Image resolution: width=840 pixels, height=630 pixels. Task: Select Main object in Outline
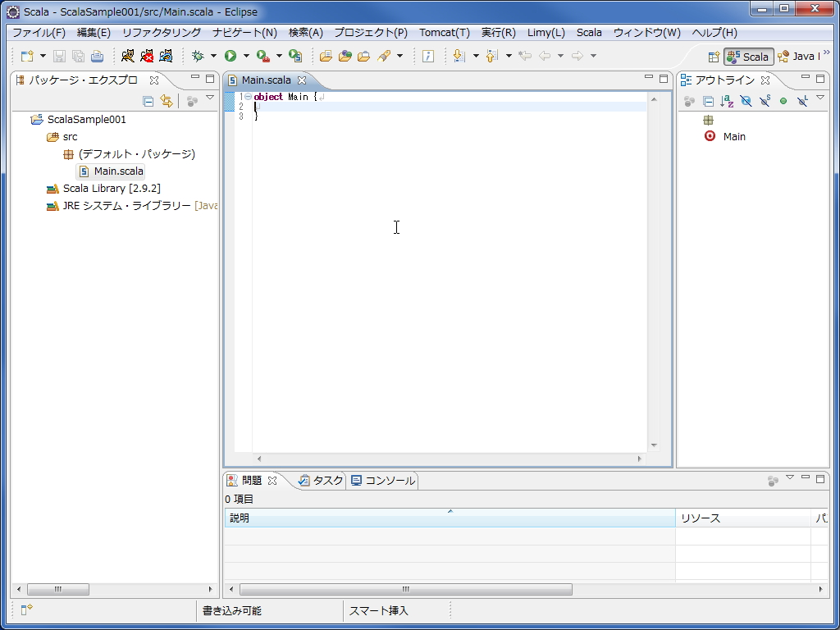[x=725, y=137]
